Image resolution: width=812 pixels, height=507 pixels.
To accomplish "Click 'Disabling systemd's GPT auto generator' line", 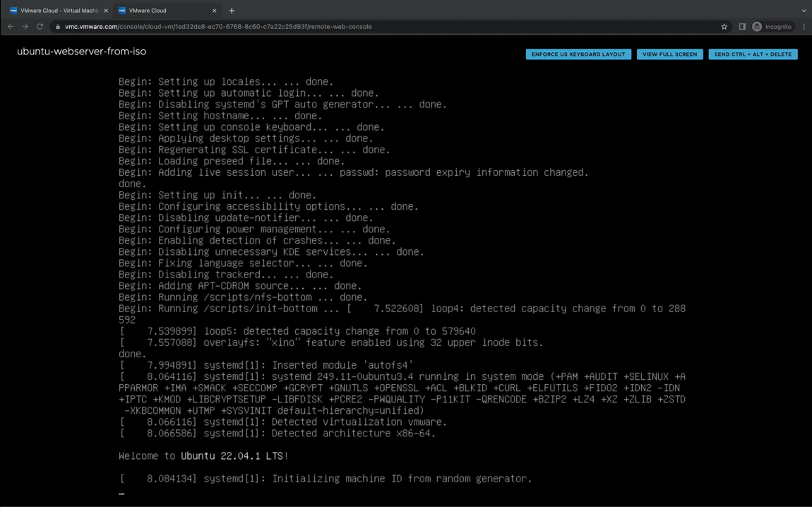I will coord(282,105).
